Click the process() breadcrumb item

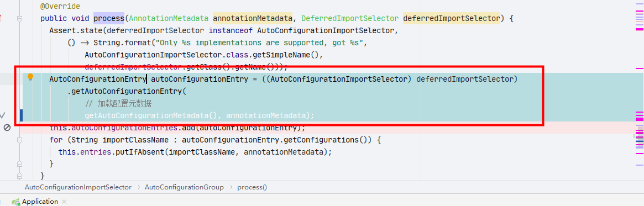pyautogui.click(x=252, y=187)
